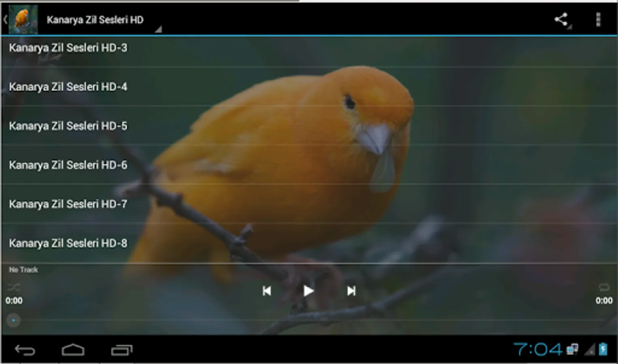Screen dimensions: 618x364
Task: Open the three-dot overflow menu
Action: coord(598,19)
